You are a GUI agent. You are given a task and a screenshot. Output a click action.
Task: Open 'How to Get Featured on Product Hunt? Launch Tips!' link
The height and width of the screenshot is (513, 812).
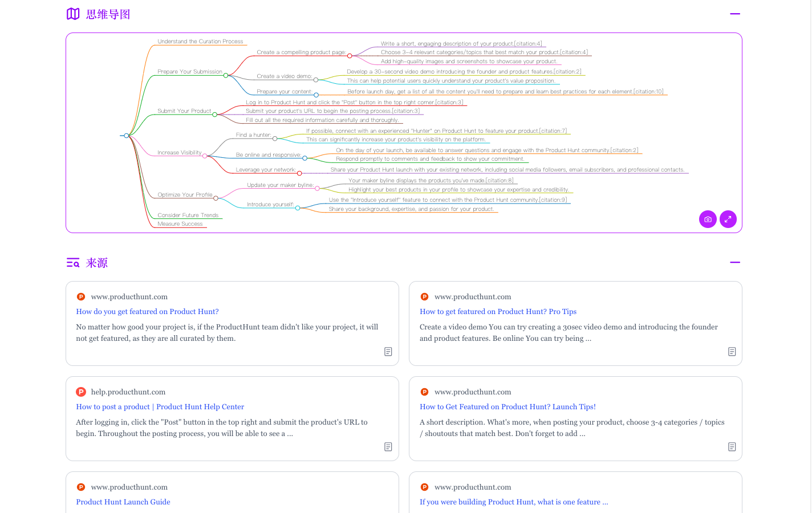tap(507, 407)
